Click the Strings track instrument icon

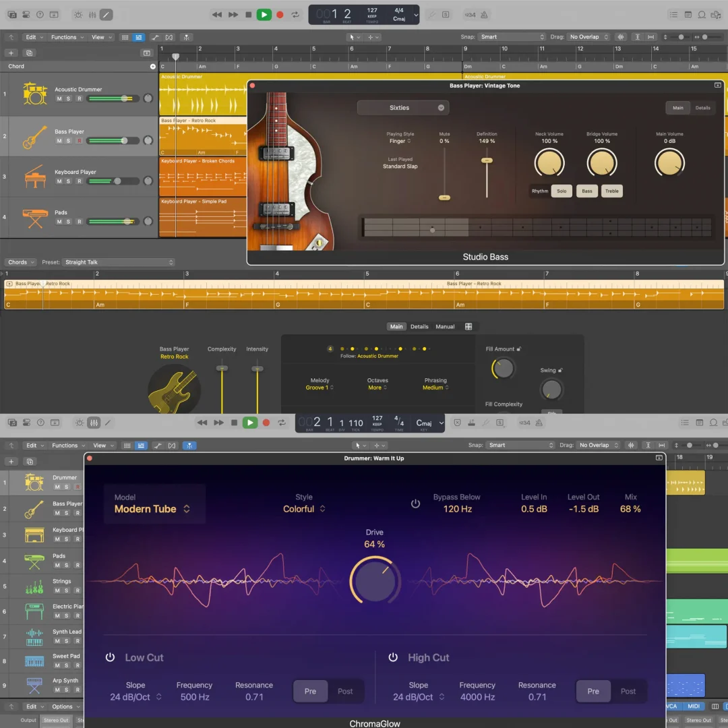point(34,586)
